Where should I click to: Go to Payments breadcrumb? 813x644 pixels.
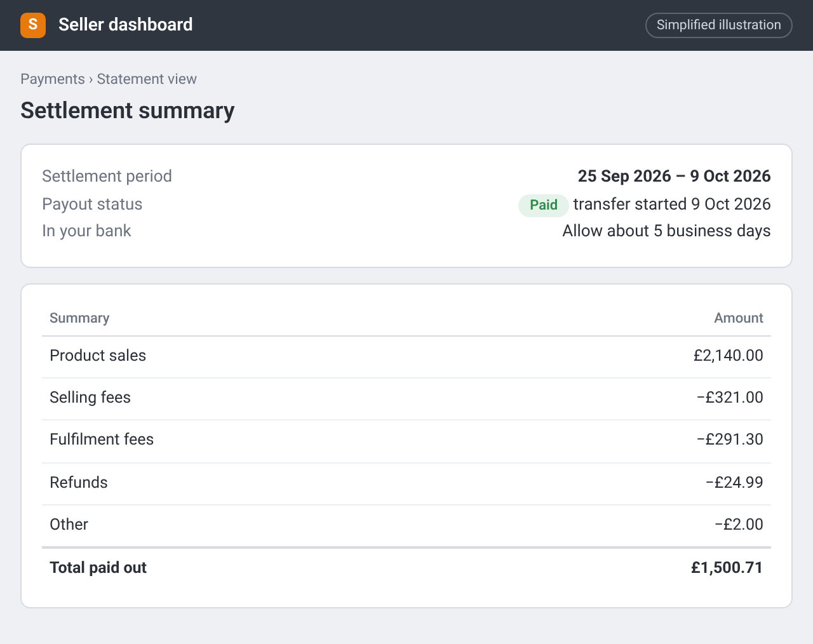[x=53, y=79]
